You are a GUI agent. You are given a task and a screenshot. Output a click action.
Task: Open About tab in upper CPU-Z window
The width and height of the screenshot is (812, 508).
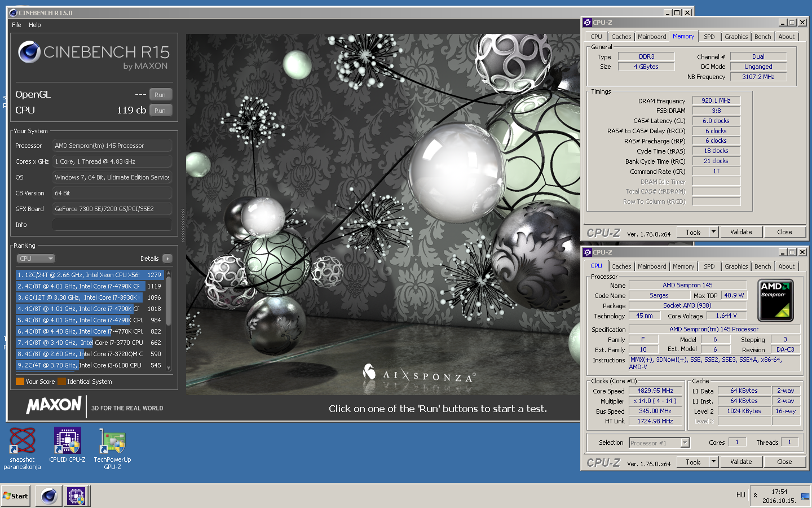tap(786, 37)
